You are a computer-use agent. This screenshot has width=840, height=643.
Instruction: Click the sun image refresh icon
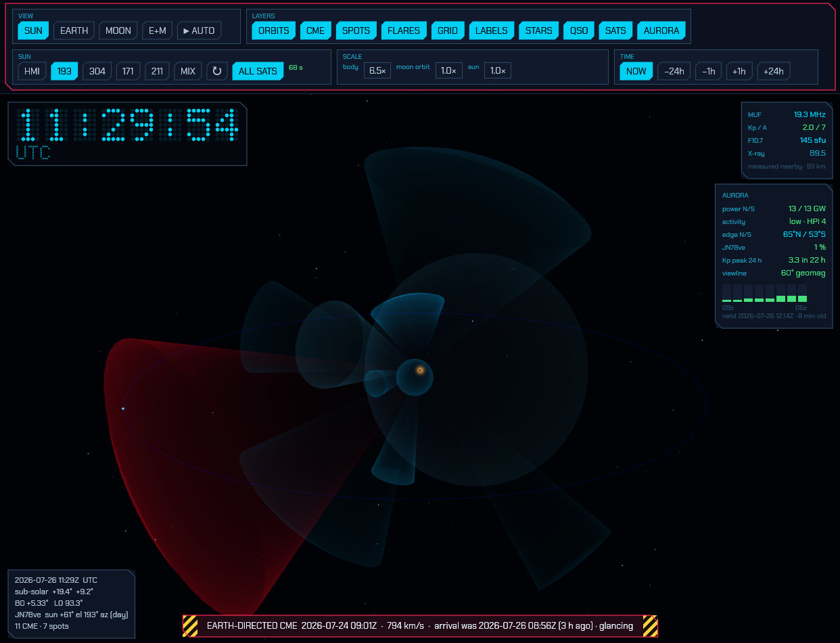pyautogui.click(x=217, y=71)
